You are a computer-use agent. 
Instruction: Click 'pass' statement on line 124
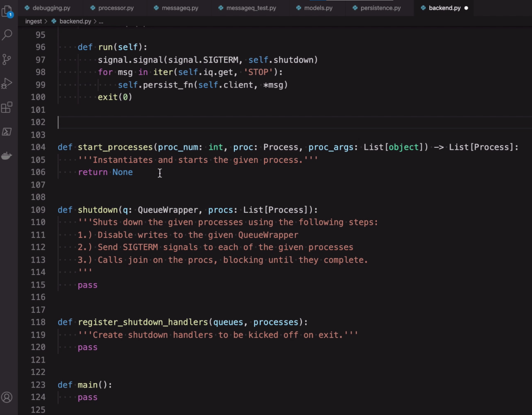click(88, 397)
